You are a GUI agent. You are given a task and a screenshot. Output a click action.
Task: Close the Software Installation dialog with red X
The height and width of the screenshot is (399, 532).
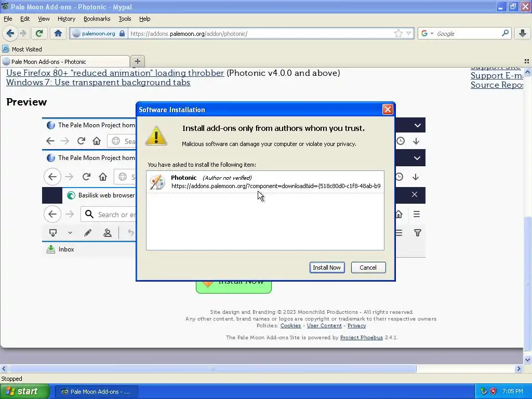click(x=388, y=109)
